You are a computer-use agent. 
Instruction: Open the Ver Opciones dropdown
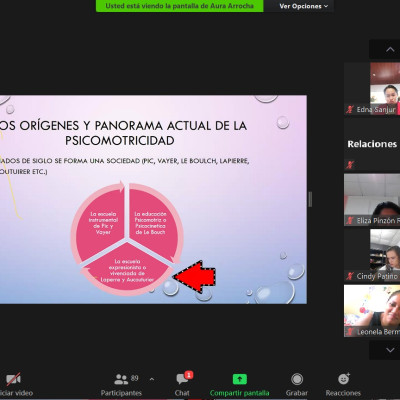(x=303, y=6)
